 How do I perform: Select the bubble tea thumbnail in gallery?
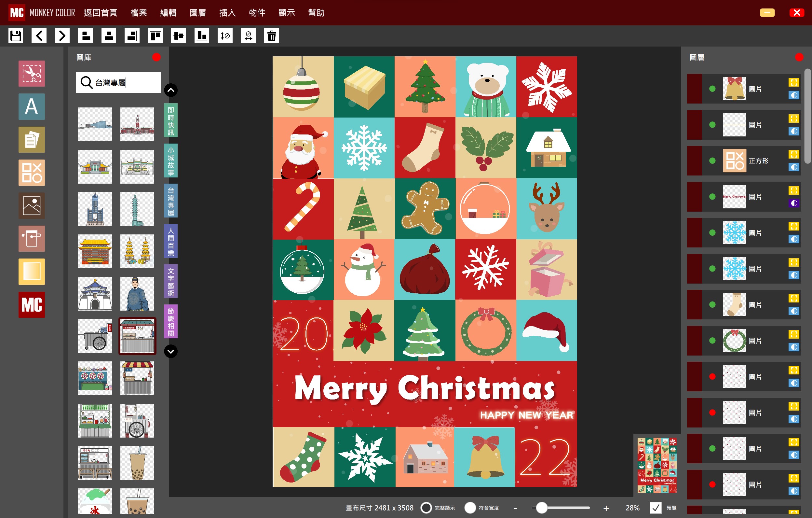[137, 463]
